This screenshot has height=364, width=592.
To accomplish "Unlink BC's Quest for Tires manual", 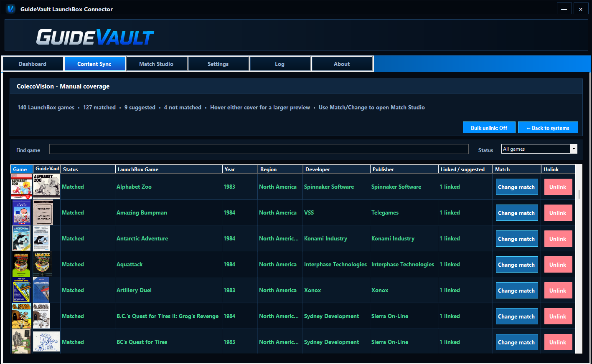I will [558, 342].
